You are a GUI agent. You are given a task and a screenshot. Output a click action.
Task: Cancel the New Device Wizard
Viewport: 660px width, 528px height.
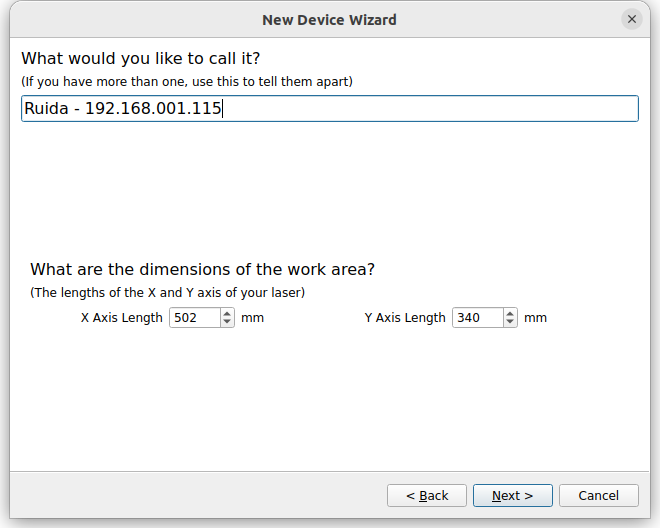[599, 496]
